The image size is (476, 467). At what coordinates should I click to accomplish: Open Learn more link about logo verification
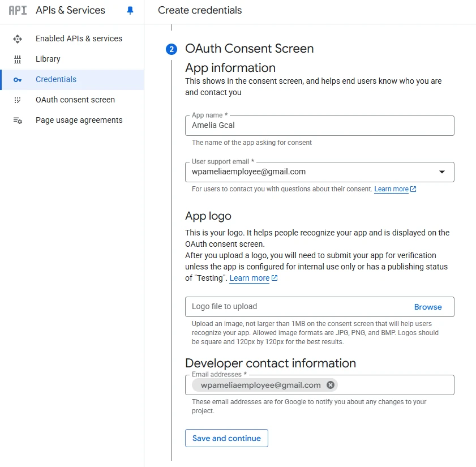pos(250,278)
